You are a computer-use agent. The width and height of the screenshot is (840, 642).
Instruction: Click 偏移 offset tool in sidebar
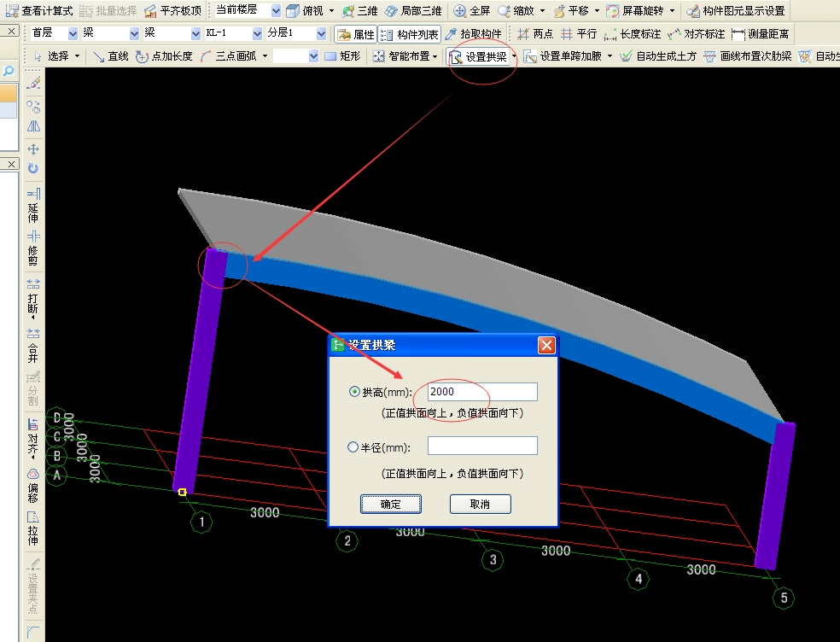(33, 486)
